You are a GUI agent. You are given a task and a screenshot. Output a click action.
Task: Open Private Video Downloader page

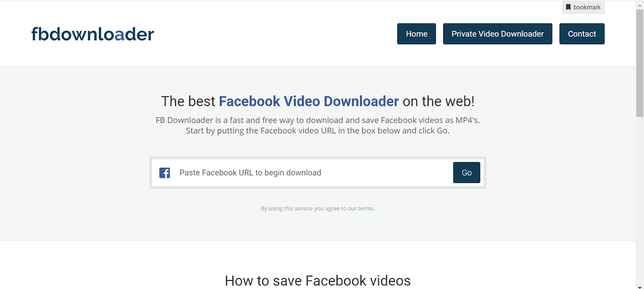497,34
